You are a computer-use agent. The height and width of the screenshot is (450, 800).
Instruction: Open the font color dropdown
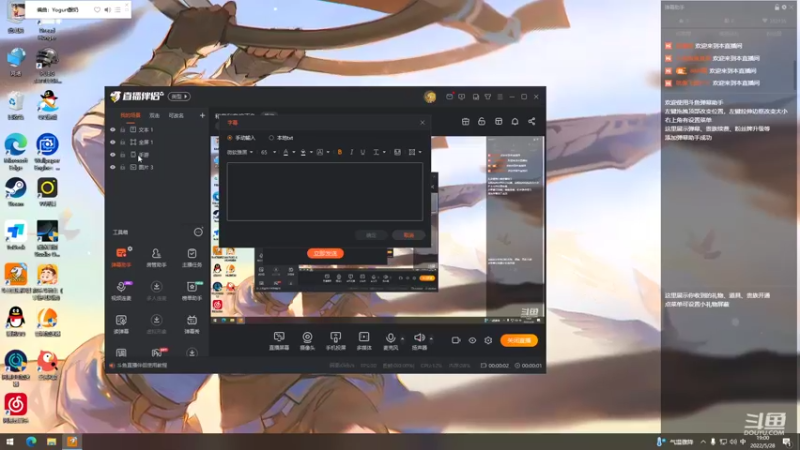coord(289,152)
